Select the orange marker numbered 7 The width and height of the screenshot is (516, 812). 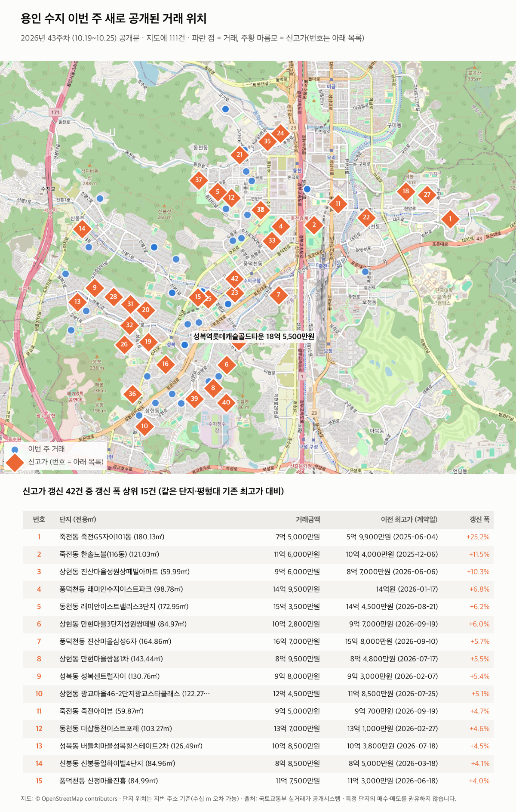click(279, 295)
